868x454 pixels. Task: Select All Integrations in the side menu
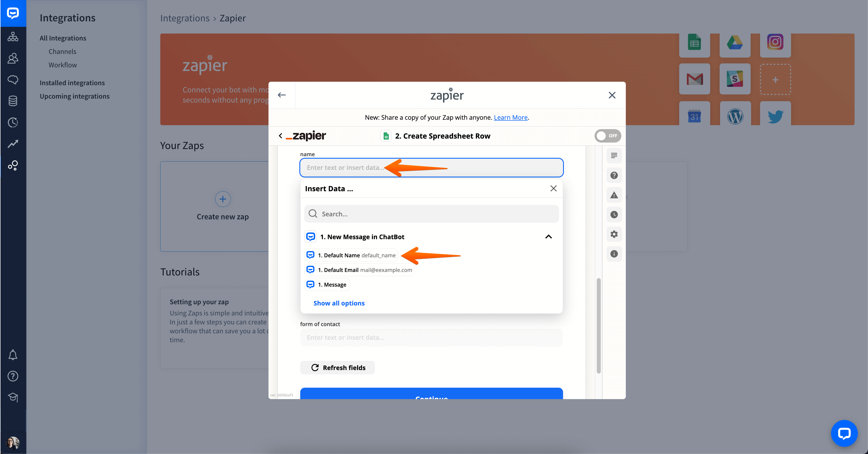coord(63,38)
